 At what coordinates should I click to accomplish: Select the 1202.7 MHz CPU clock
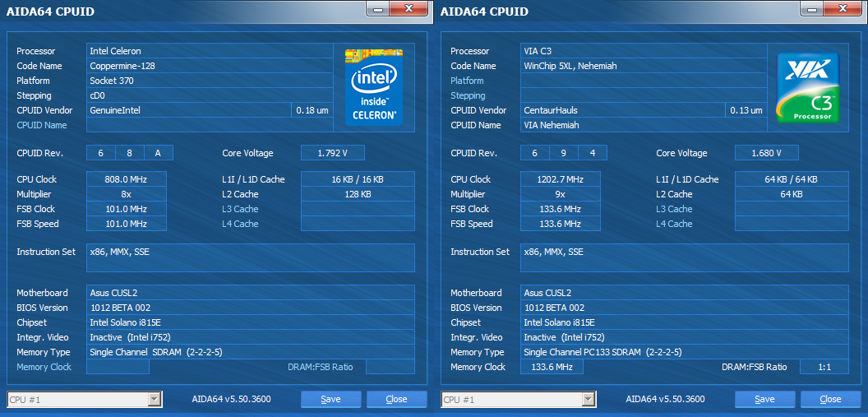click(x=561, y=179)
